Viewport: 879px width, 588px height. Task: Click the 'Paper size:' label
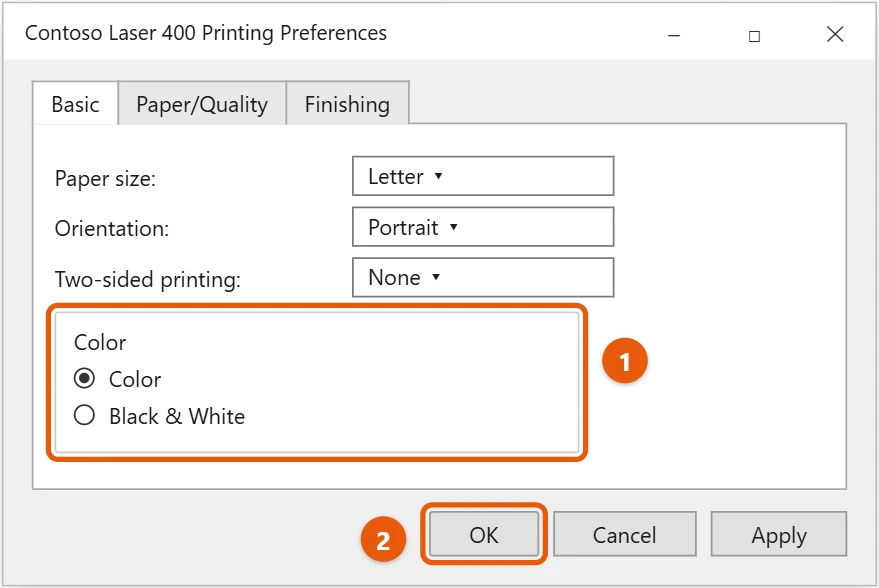(105, 179)
